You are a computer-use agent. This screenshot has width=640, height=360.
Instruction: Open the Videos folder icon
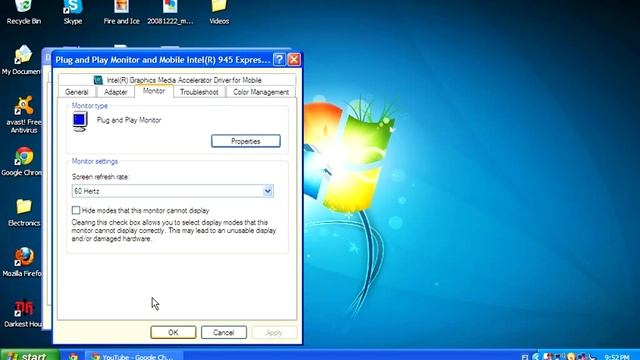pyautogui.click(x=219, y=11)
